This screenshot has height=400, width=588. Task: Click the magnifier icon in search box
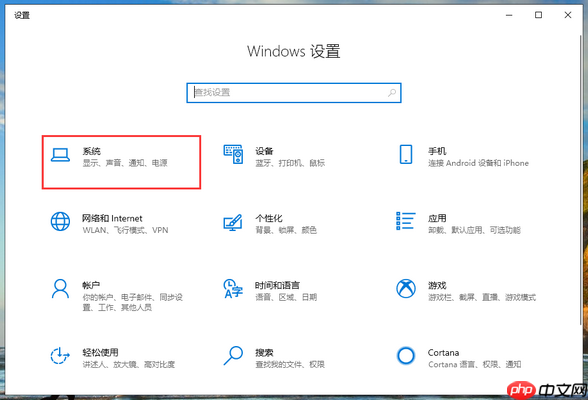click(392, 93)
